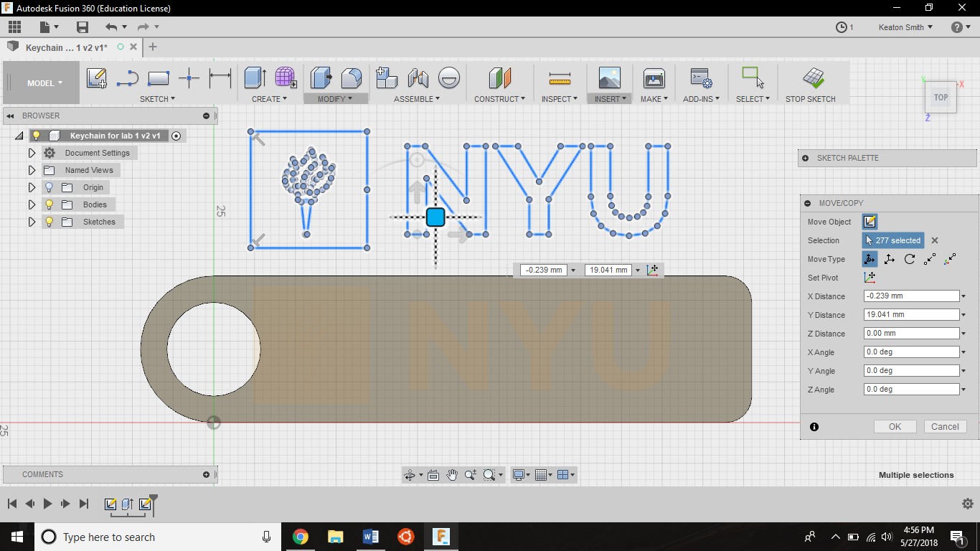Click the Joint tool icon
Screen dimensions: 980x551
click(418, 78)
